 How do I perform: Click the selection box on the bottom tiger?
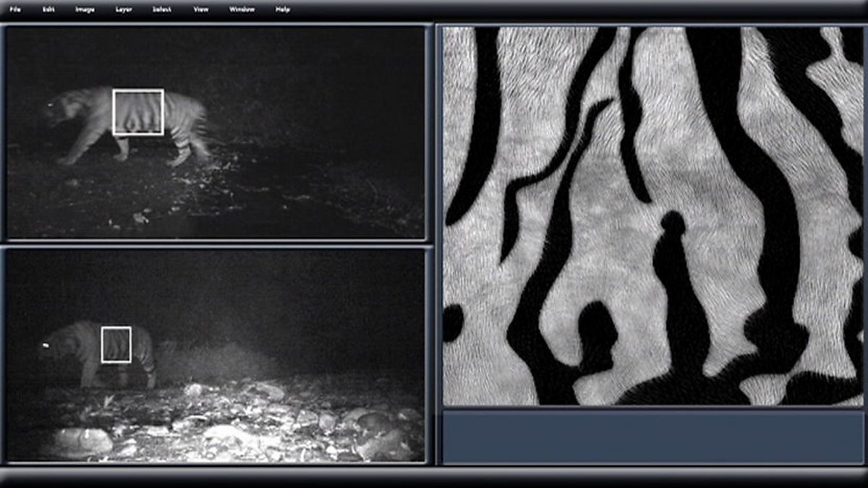(x=116, y=344)
